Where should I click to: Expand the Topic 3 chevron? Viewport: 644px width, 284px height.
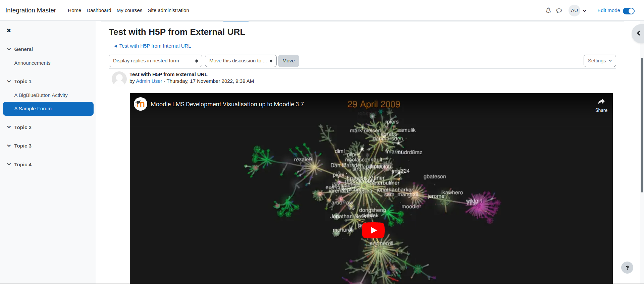[x=9, y=146]
